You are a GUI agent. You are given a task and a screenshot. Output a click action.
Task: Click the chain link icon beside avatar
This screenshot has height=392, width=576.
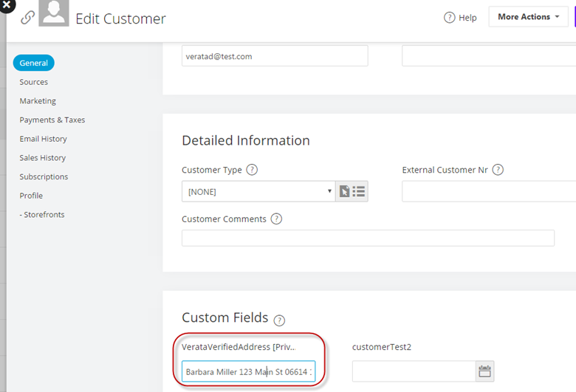27,17
